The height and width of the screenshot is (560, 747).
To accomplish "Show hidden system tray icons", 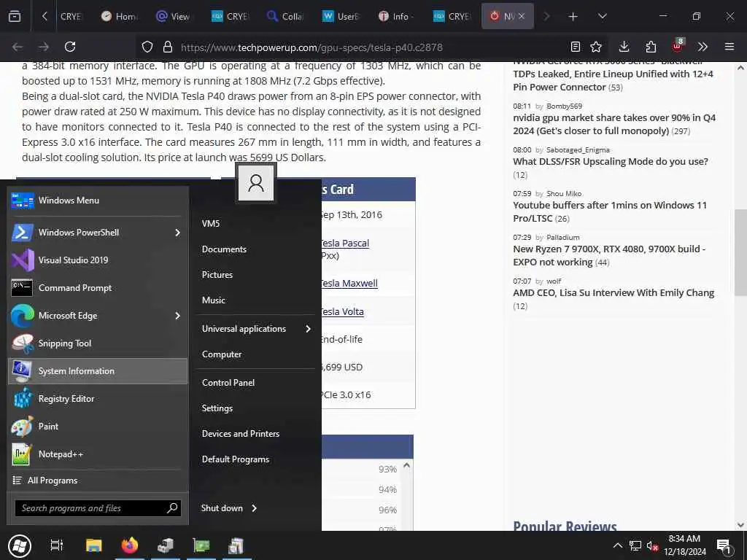I will point(617,546).
